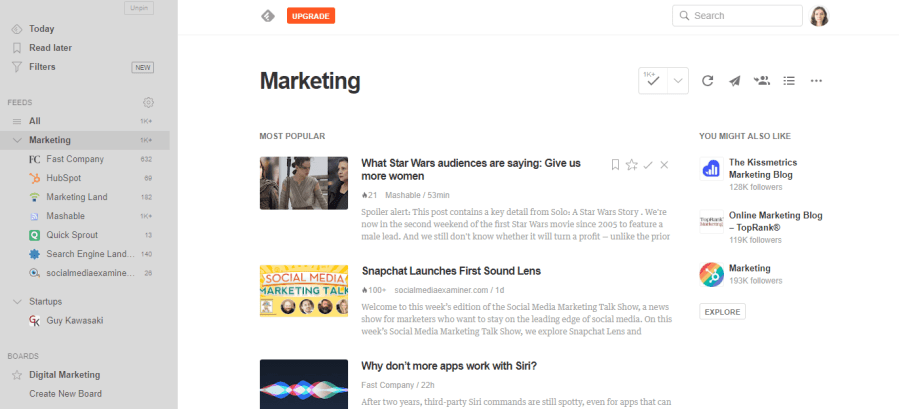Open 'Why don't more apps work with Siri?'
The width and height of the screenshot is (899, 409).
tap(449, 367)
